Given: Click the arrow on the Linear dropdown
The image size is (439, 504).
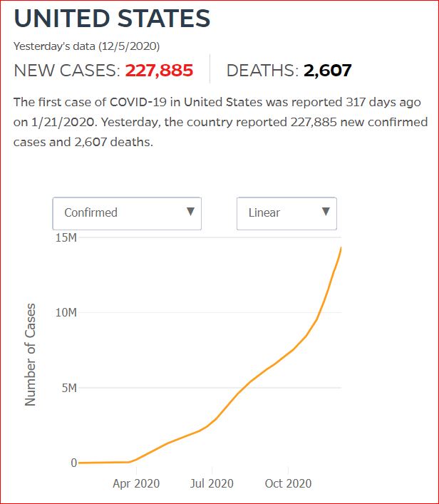Looking at the screenshot, I should click(x=326, y=212).
